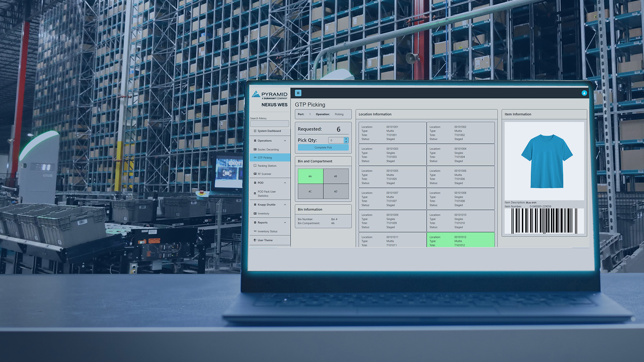The image size is (644, 362).
Task: Select location card 00101009
Action: [393, 221]
